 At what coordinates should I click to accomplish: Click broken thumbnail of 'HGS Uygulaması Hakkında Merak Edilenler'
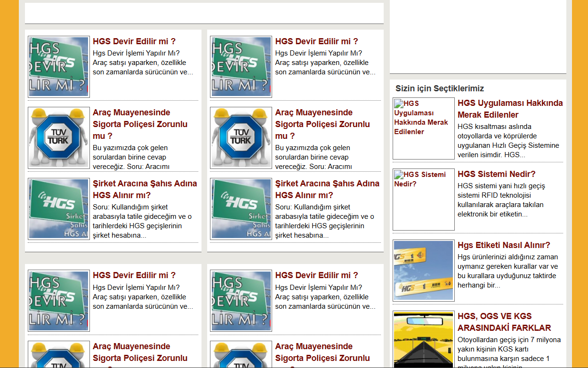[424, 128]
